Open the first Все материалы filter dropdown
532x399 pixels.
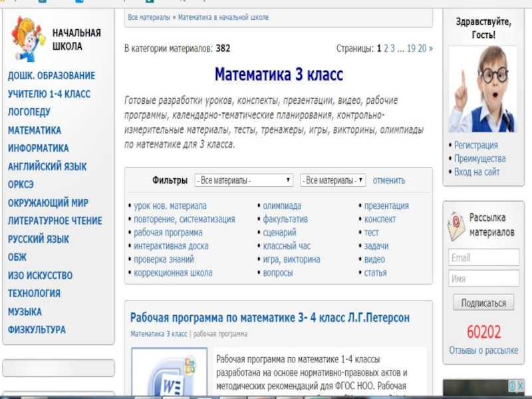[243, 180]
